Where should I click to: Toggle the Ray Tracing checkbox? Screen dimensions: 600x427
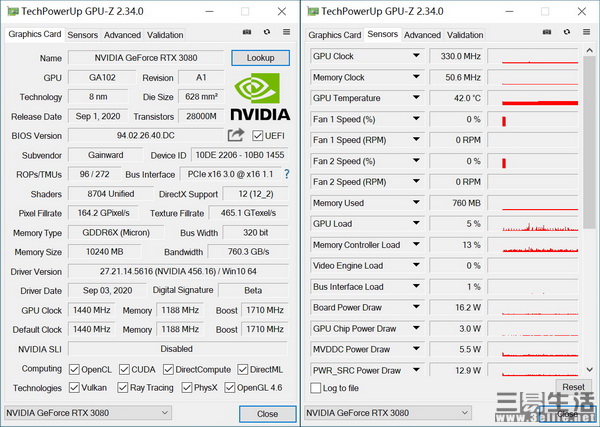pyautogui.click(x=122, y=388)
